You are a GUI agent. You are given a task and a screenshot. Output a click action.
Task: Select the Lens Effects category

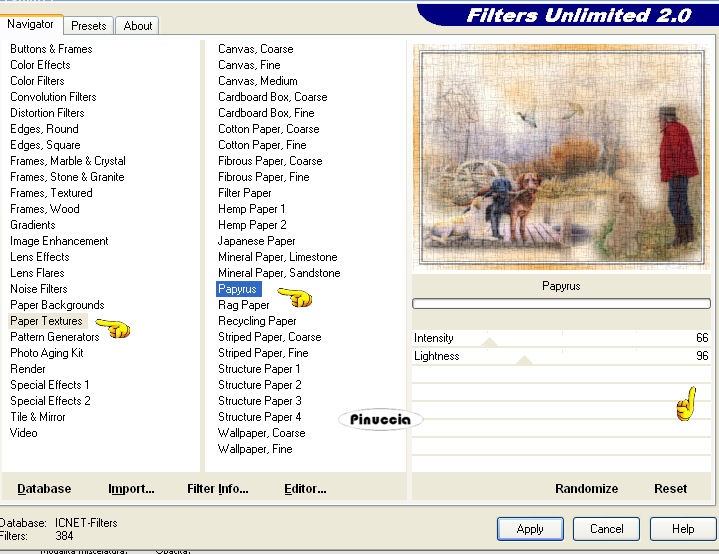[39, 257]
